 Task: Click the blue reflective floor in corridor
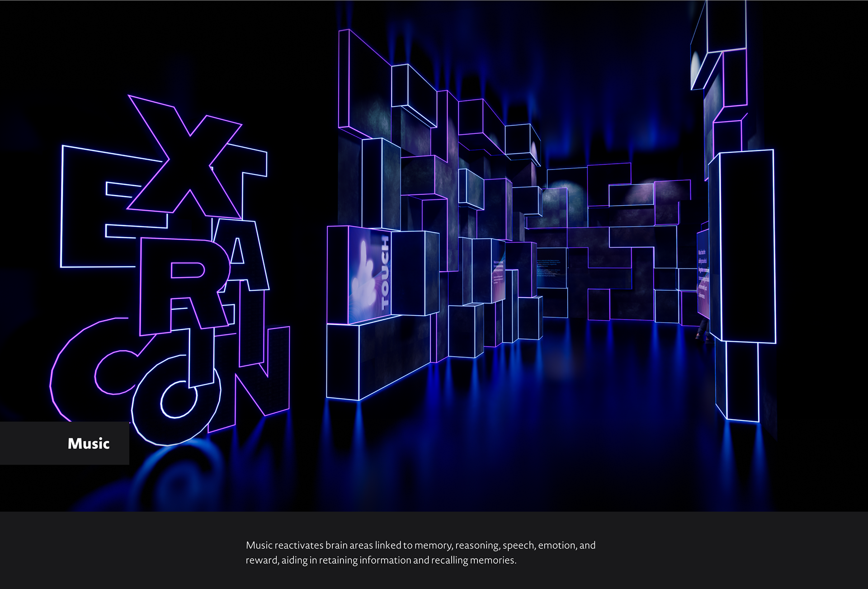565,407
